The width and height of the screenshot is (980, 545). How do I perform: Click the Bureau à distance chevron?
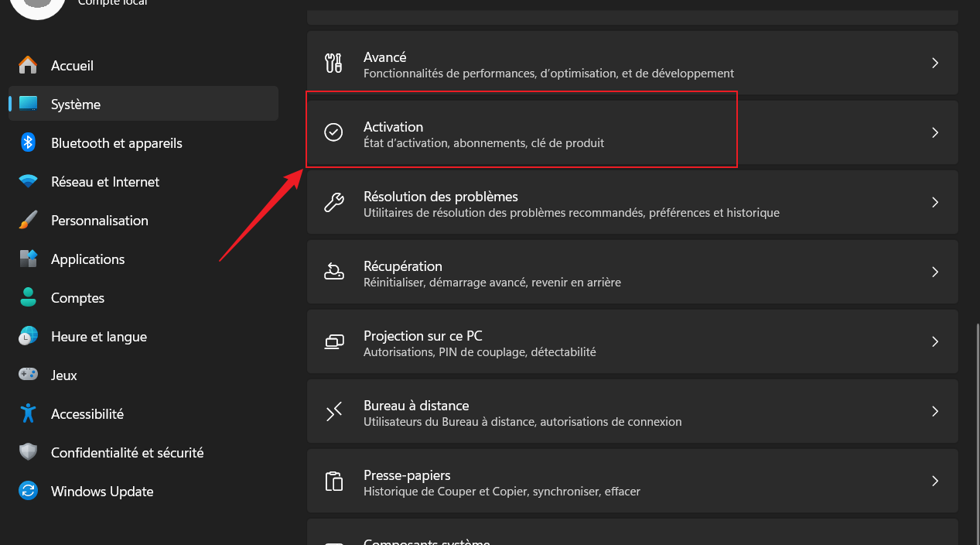coord(935,411)
